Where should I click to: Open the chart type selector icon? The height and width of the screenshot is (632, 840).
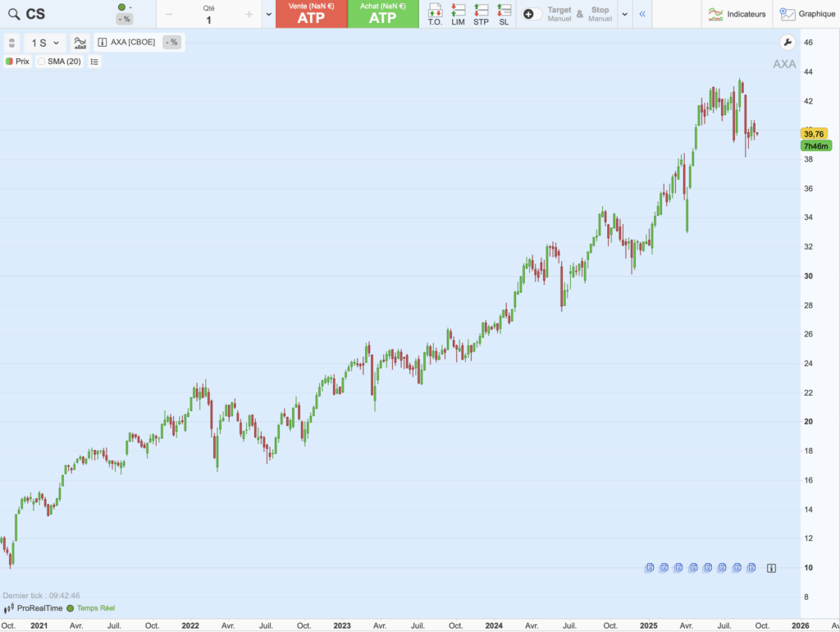pyautogui.click(x=79, y=43)
